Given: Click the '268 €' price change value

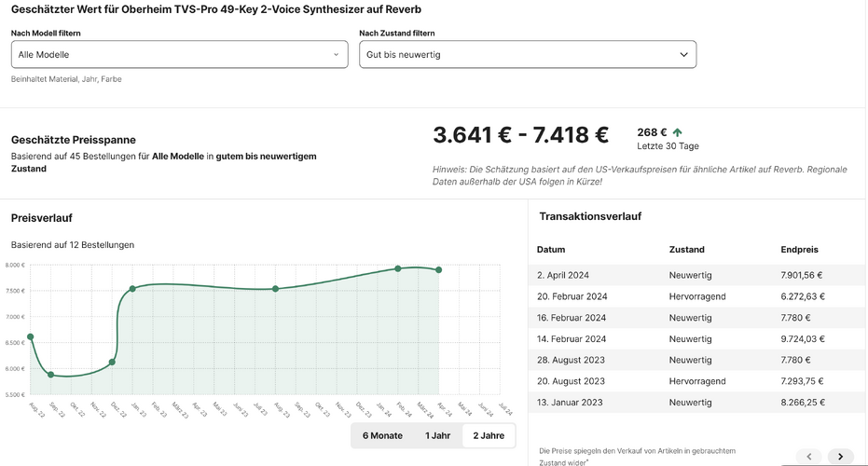Looking at the screenshot, I should 652,132.
